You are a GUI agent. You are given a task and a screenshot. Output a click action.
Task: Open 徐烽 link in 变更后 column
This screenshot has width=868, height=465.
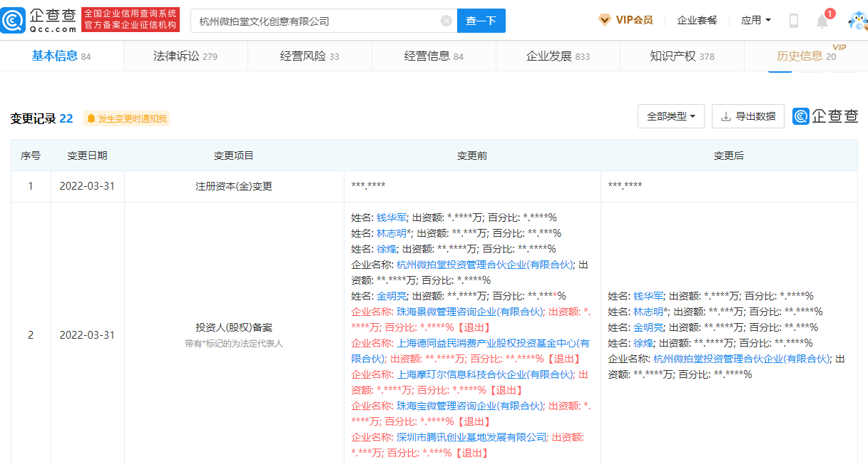click(643, 343)
